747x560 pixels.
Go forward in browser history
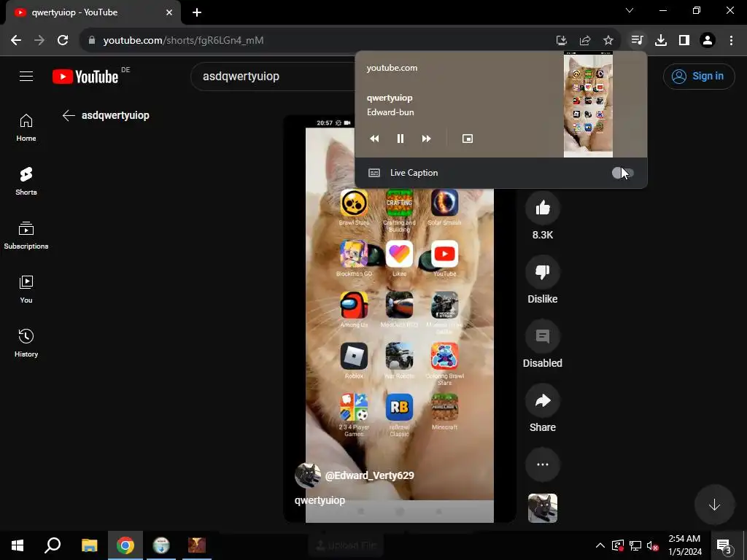(x=39, y=40)
